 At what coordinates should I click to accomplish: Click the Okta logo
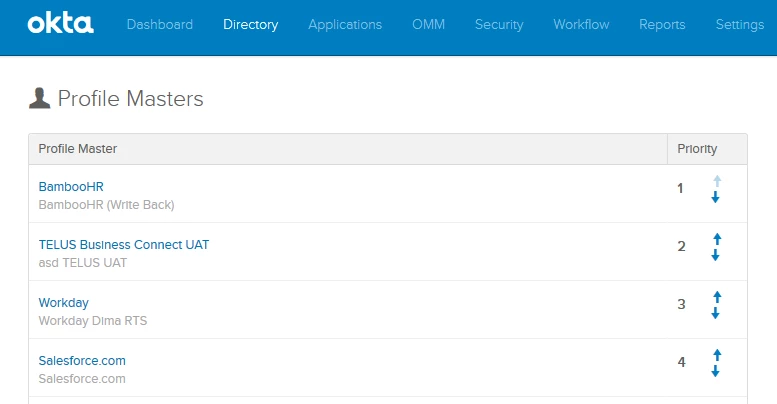[61, 24]
